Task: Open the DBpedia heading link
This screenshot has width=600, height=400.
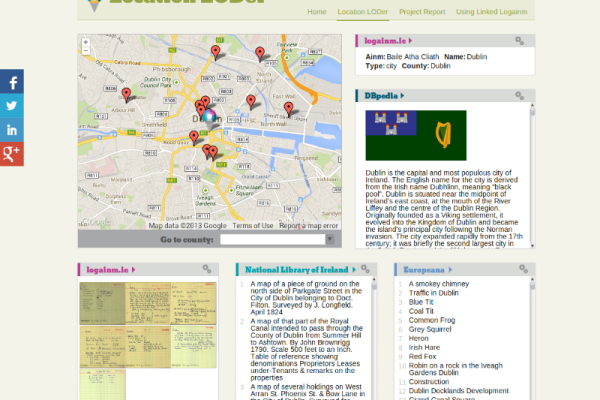Action: pos(381,96)
